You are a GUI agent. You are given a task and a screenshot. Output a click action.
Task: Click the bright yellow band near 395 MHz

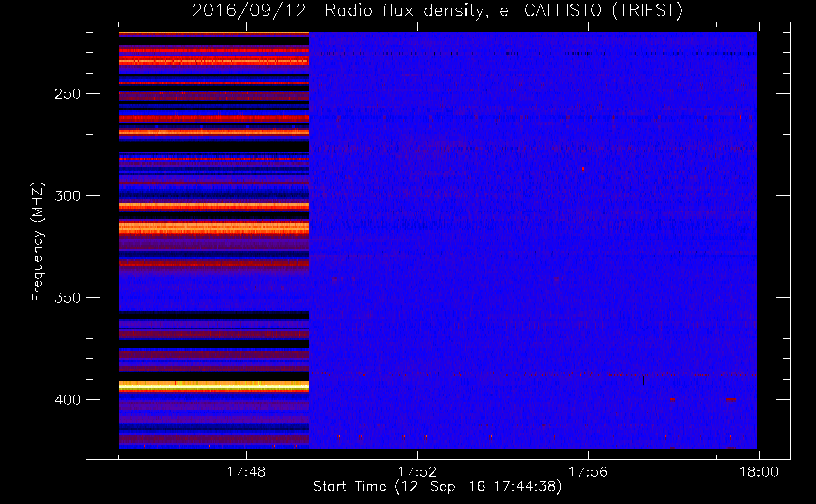(213, 386)
